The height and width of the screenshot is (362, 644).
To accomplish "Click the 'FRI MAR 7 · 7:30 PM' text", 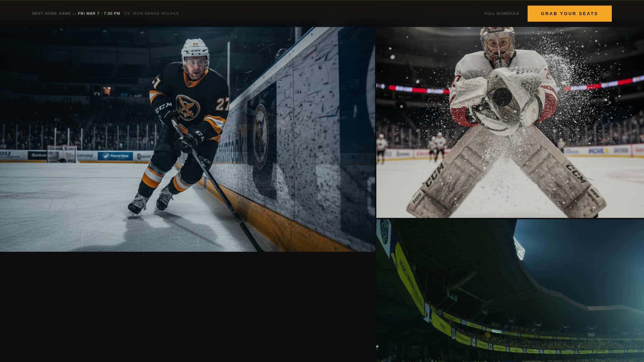I will (99, 14).
